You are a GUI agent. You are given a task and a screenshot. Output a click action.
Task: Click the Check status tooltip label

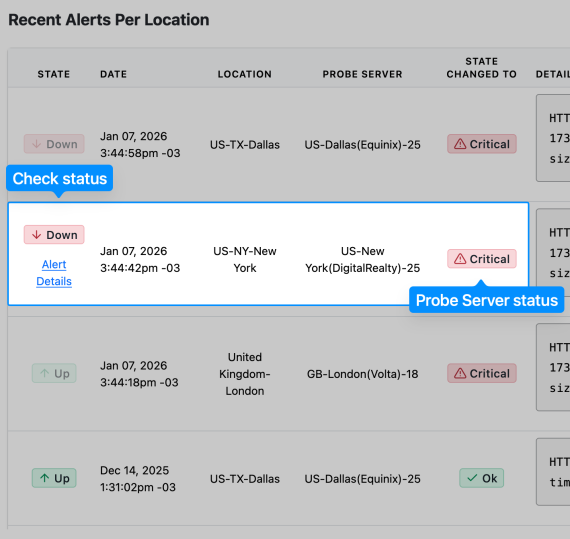pos(60,178)
